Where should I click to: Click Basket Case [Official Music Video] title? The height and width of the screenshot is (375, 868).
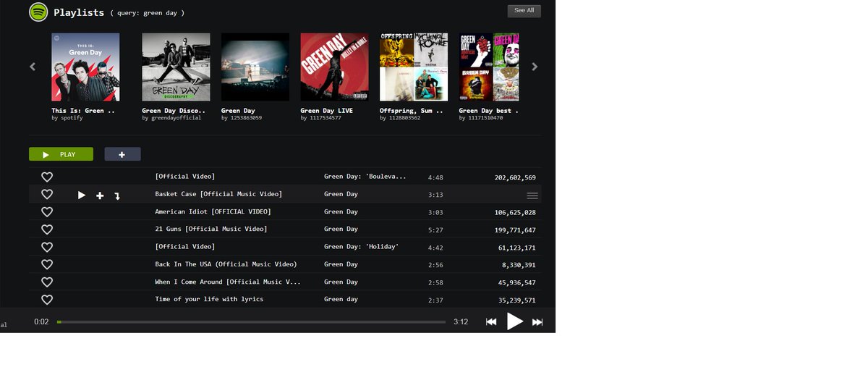(x=218, y=194)
